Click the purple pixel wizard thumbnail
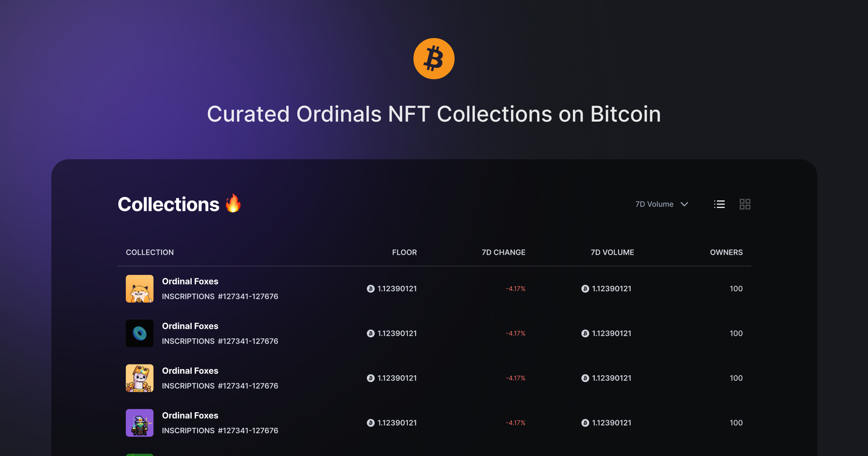 tap(140, 423)
